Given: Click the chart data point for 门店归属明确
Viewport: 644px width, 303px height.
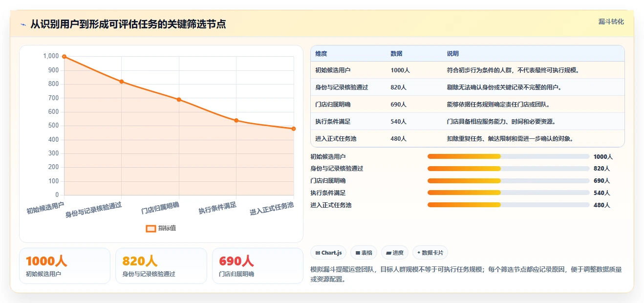Looking at the screenshot, I should (x=179, y=100).
